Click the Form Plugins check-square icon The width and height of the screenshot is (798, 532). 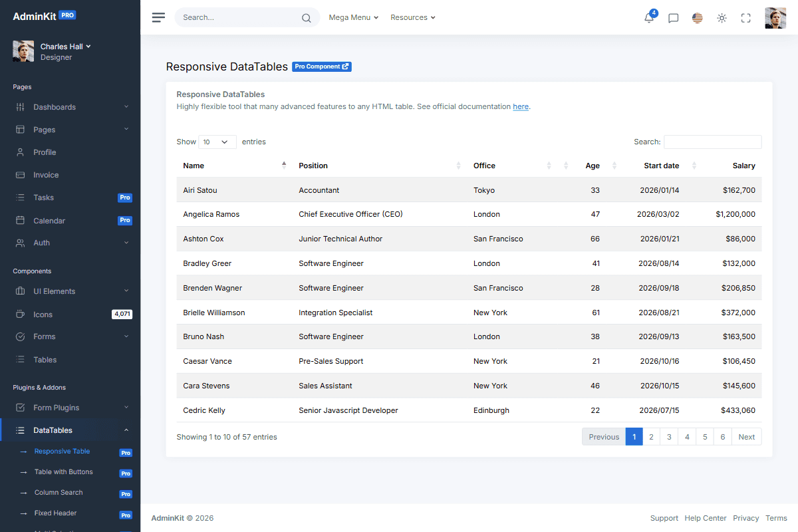tap(20, 408)
